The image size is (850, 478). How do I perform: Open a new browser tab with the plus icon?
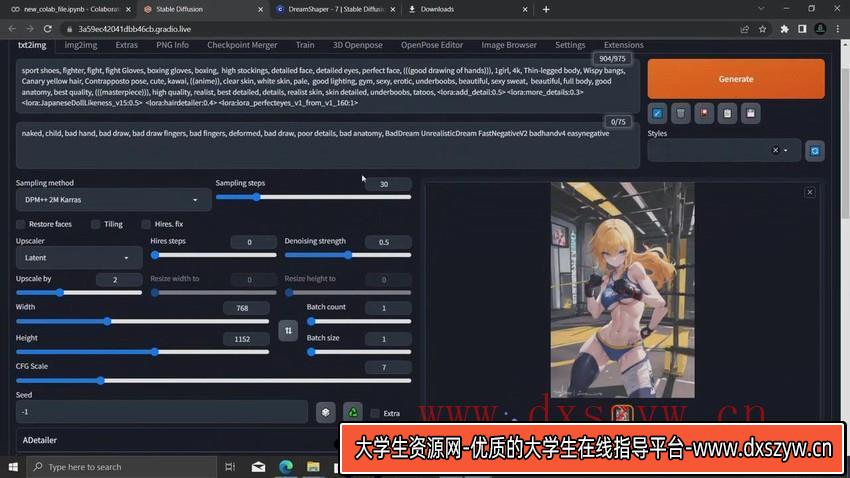tap(546, 9)
